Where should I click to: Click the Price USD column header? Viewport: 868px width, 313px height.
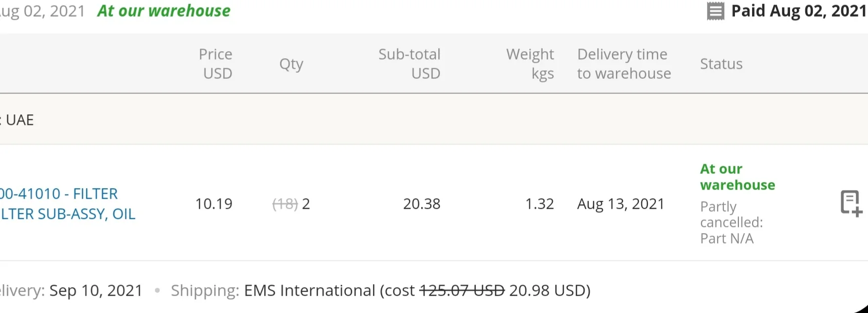click(x=216, y=64)
